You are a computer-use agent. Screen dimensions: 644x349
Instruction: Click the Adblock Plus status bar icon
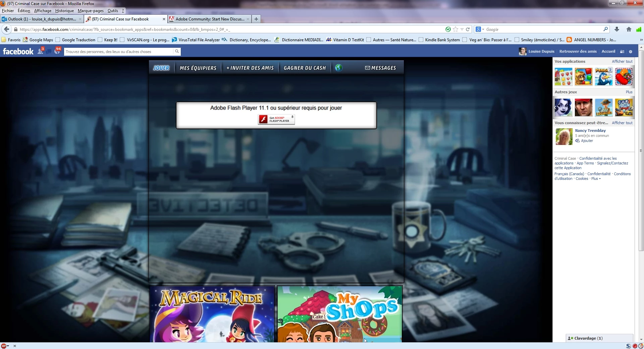coord(4,346)
